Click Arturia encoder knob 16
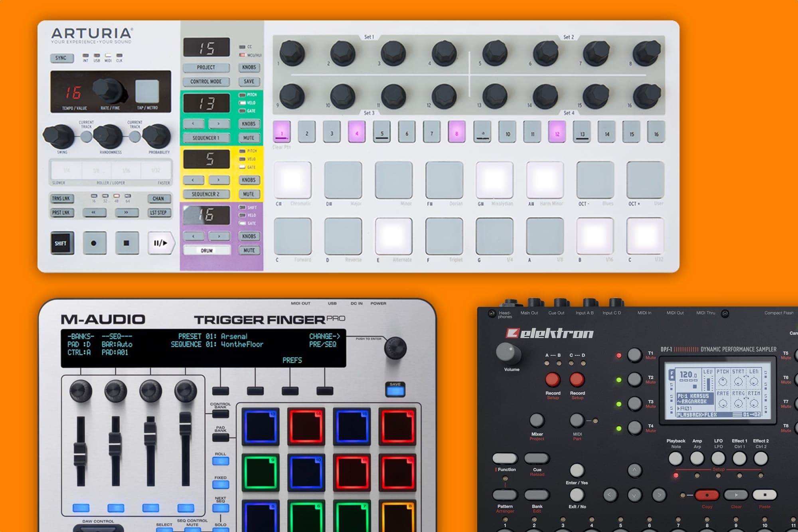798x532 pixels. 646,96
